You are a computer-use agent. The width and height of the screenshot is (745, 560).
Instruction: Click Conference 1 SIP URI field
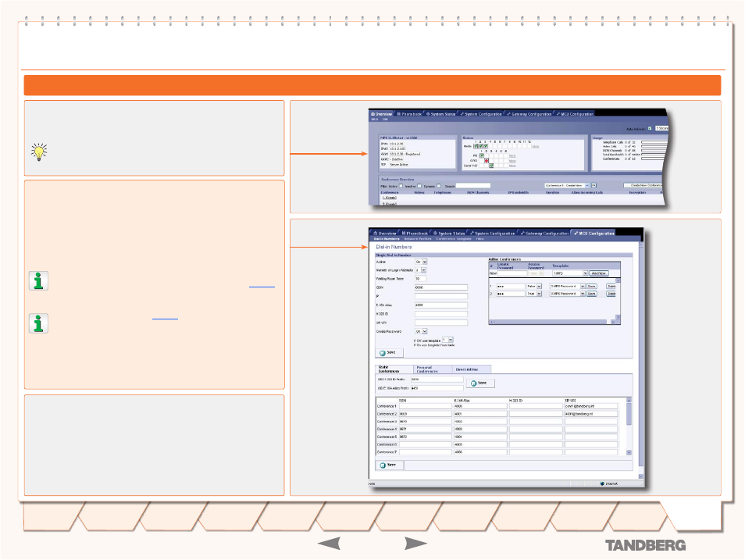pos(591,406)
